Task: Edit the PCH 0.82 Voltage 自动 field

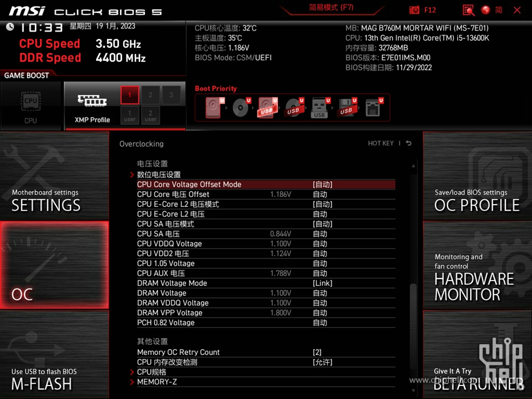Action: point(320,322)
